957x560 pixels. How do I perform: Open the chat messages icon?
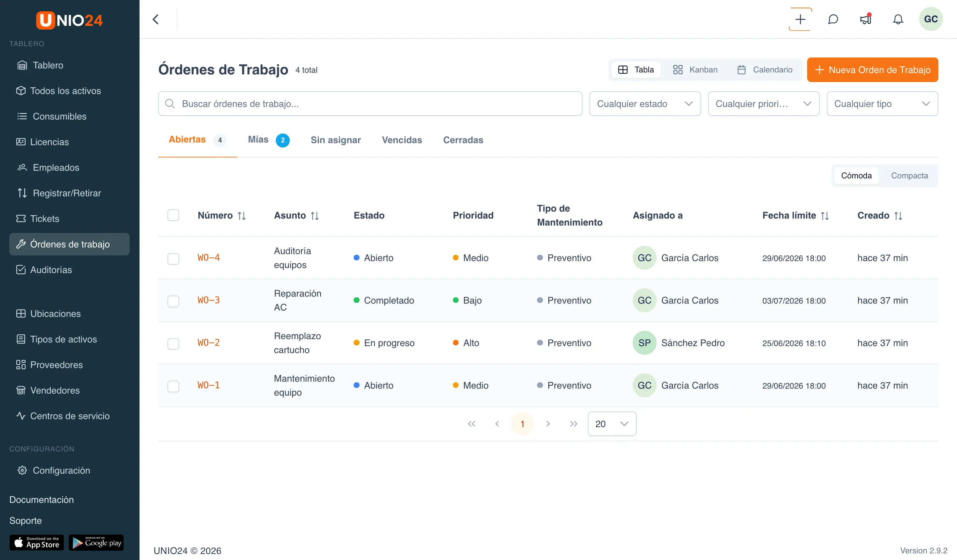coord(833,19)
